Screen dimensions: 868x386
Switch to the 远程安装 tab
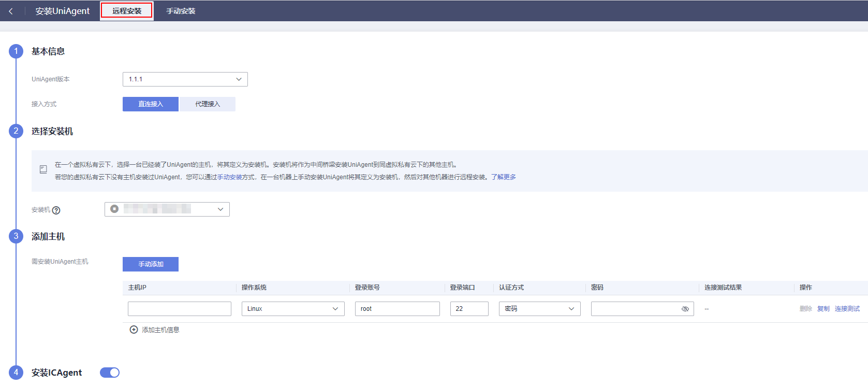click(127, 11)
